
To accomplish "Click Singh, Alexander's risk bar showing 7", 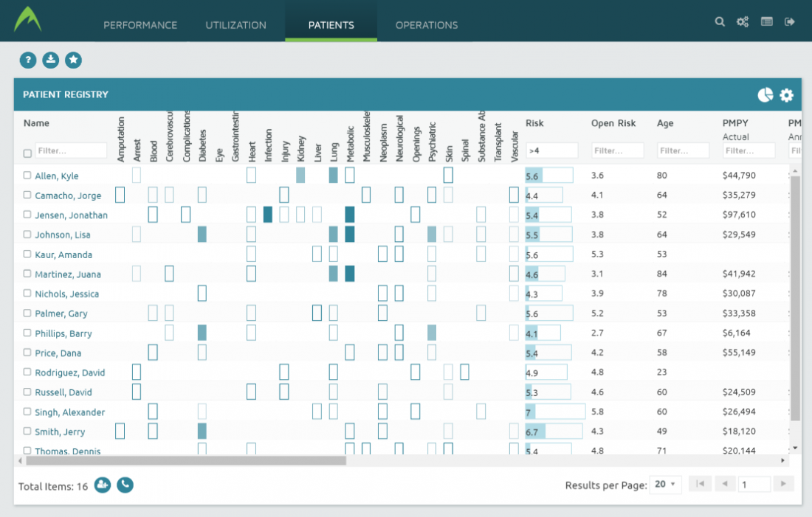I will point(555,412).
